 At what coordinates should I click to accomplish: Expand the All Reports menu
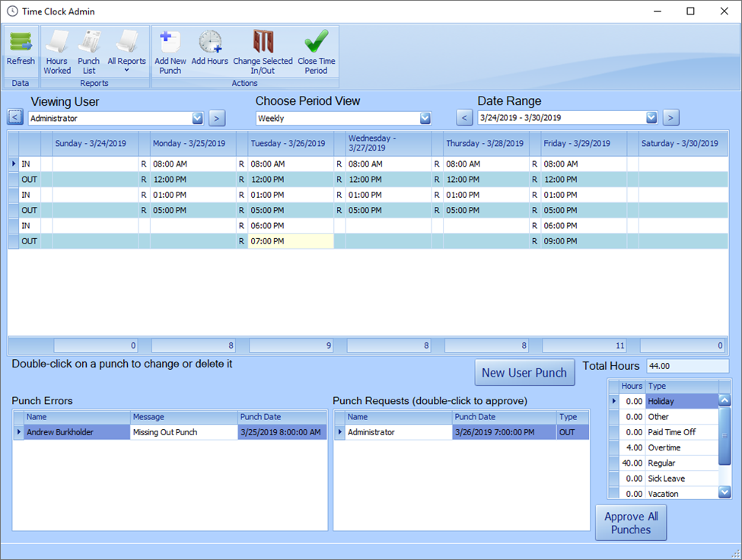point(126,52)
